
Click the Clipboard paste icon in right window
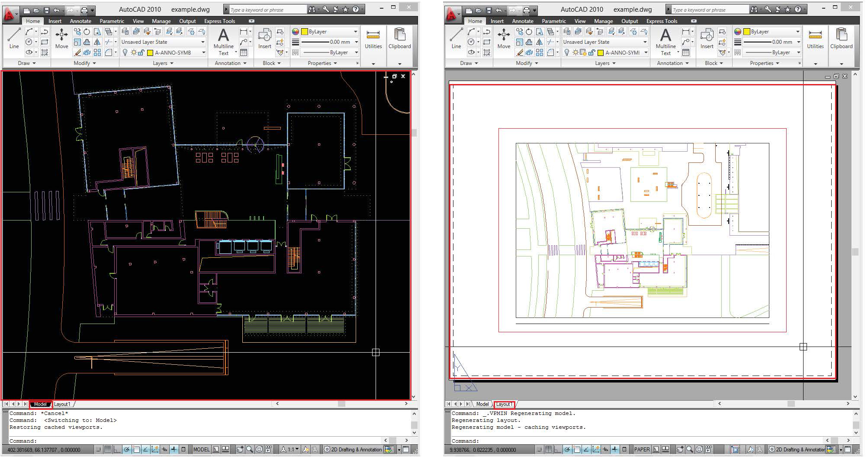841,38
